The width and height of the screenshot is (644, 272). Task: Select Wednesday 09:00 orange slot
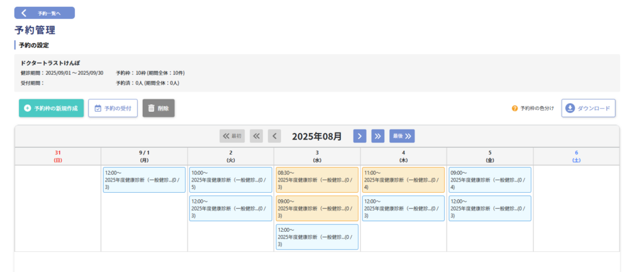pyautogui.click(x=317, y=208)
